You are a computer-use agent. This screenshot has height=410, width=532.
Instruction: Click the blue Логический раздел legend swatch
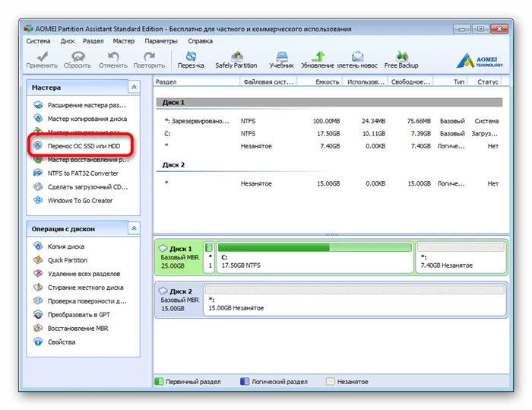point(245,381)
